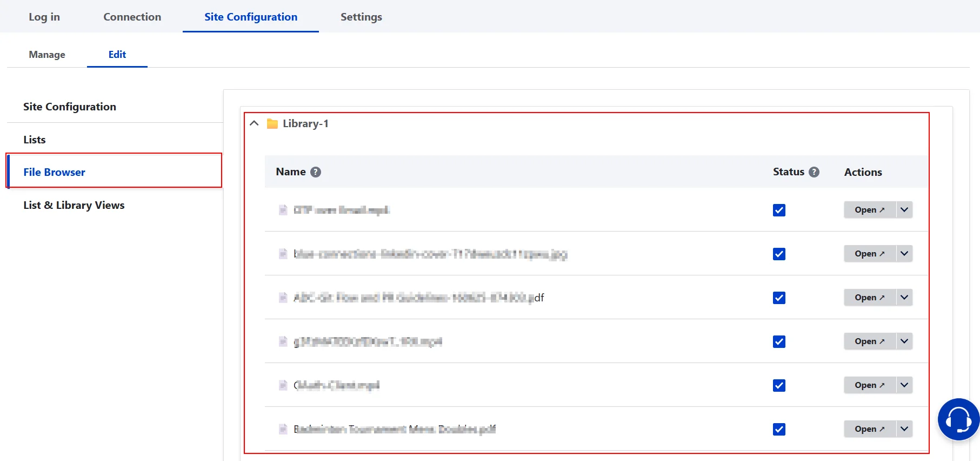Toggle the status checkbox in the last row
The width and height of the screenshot is (980, 461).
[779, 429]
